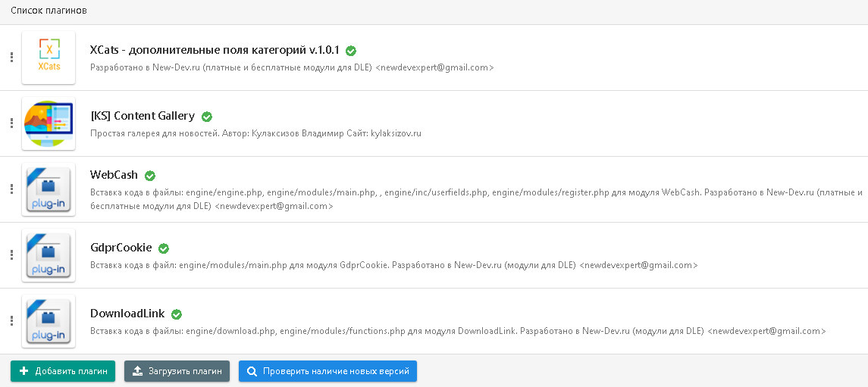
Task: Open the three-dot menu for Content Gallery
Action: (x=11, y=123)
